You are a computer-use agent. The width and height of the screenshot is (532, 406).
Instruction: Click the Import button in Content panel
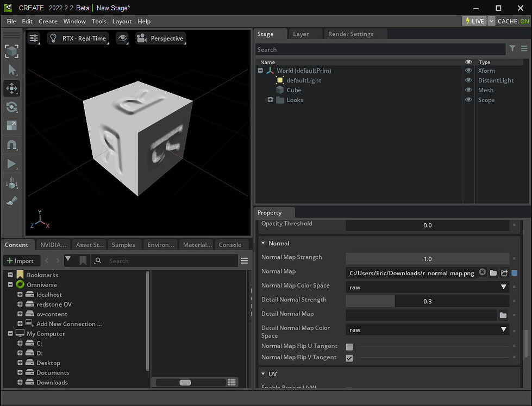tap(21, 261)
